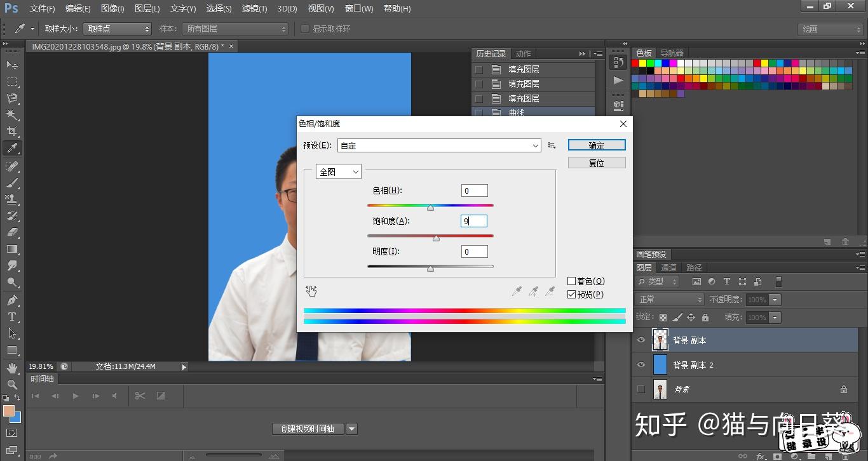Open the 滤镜(T) menu

[255, 9]
